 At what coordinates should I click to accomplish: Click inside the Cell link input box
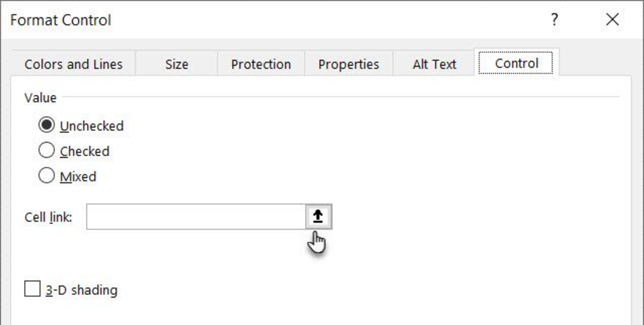(x=196, y=216)
